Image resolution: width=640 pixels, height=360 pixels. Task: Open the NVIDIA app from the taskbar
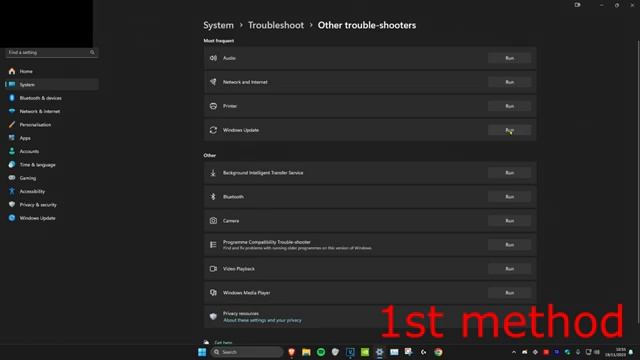(x=365, y=352)
